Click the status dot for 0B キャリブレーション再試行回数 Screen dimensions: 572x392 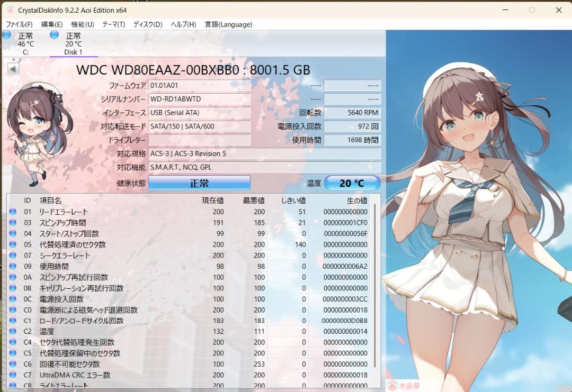(x=13, y=288)
